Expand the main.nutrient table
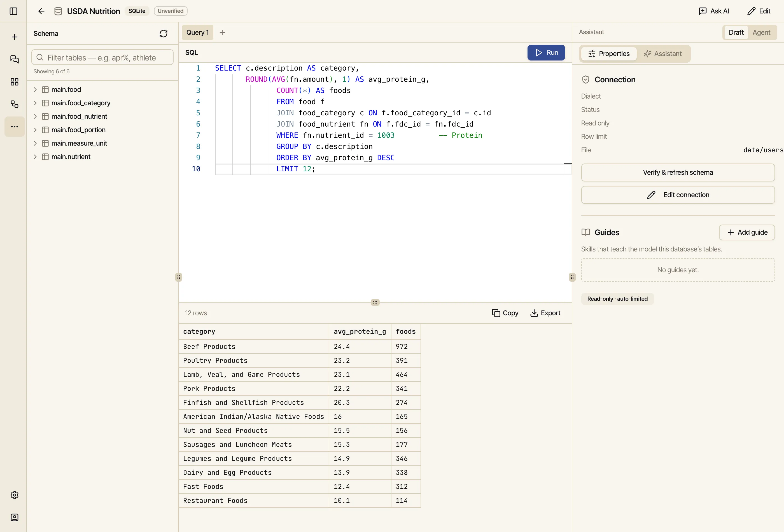The height and width of the screenshot is (532, 784). point(35,157)
